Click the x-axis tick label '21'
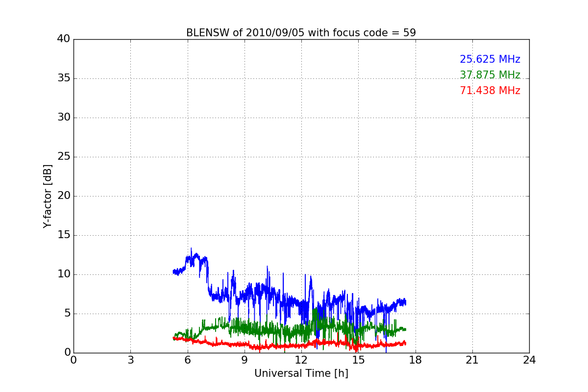The image size is (588, 392). (472, 360)
